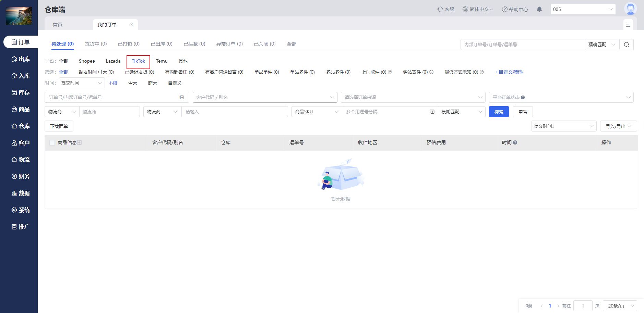Click the magnifier search icon button

pyautogui.click(x=626, y=45)
